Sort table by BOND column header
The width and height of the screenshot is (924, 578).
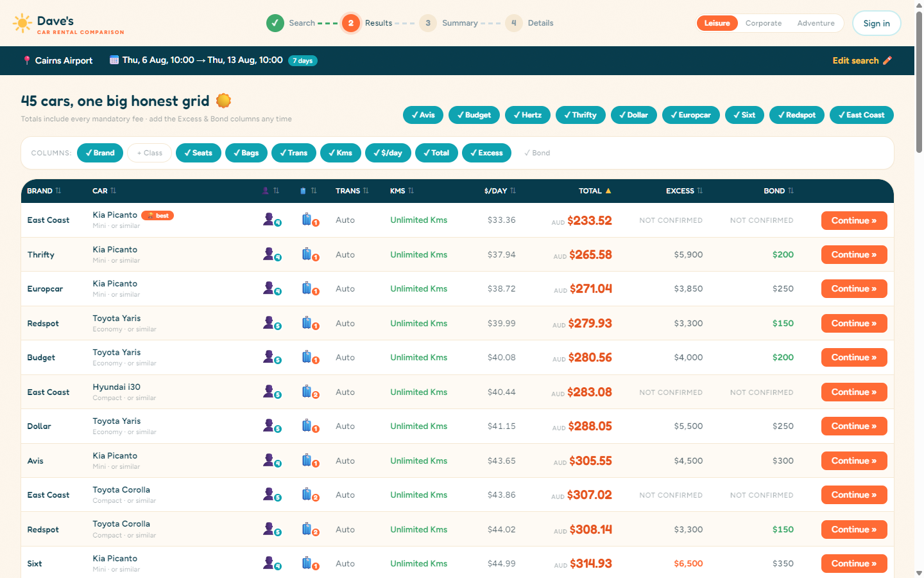click(778, 191)
